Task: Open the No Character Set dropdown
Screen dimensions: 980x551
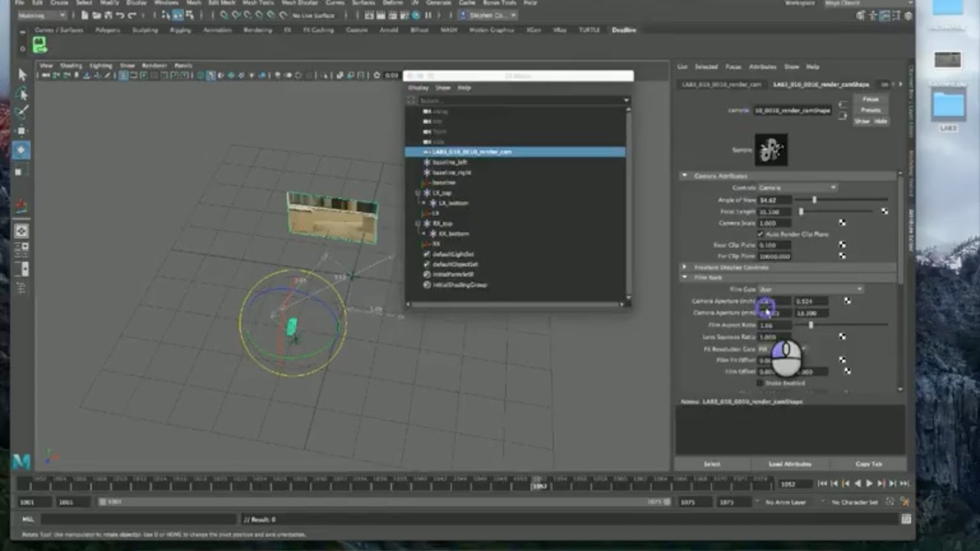Action: 854,502
